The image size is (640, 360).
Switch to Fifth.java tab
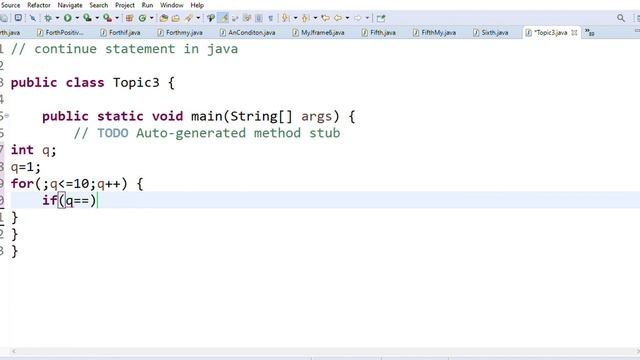379,33
